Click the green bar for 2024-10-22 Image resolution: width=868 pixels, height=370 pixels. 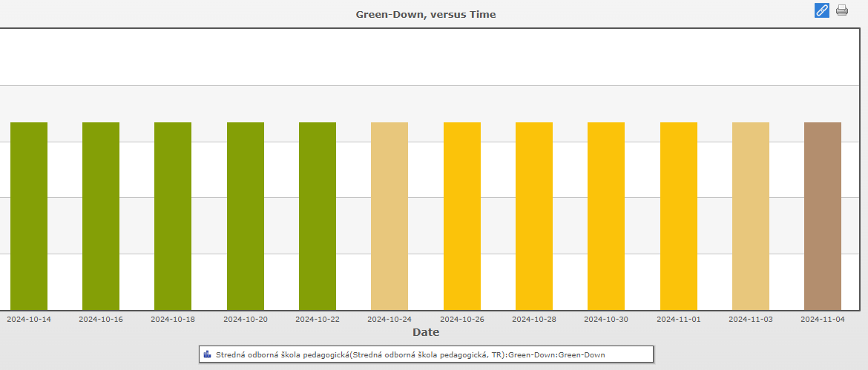tap(318, 216)
